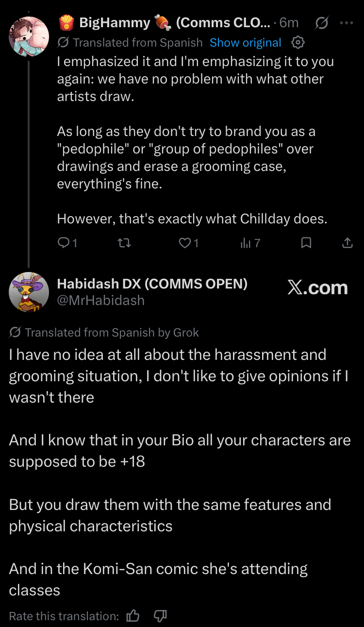Click the Habidash DX (COMMS OPEN) display name
This screenshot has height=627, width=364.
point(152,284)
